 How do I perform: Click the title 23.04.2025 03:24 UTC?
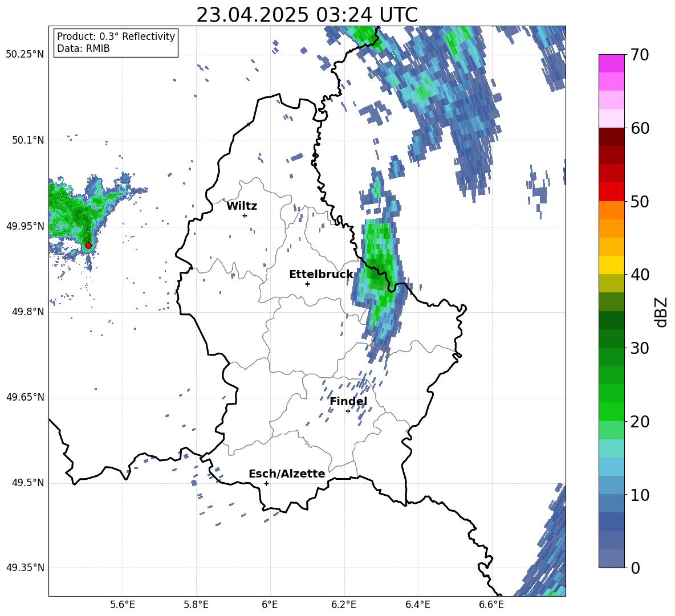coord(307,15)
